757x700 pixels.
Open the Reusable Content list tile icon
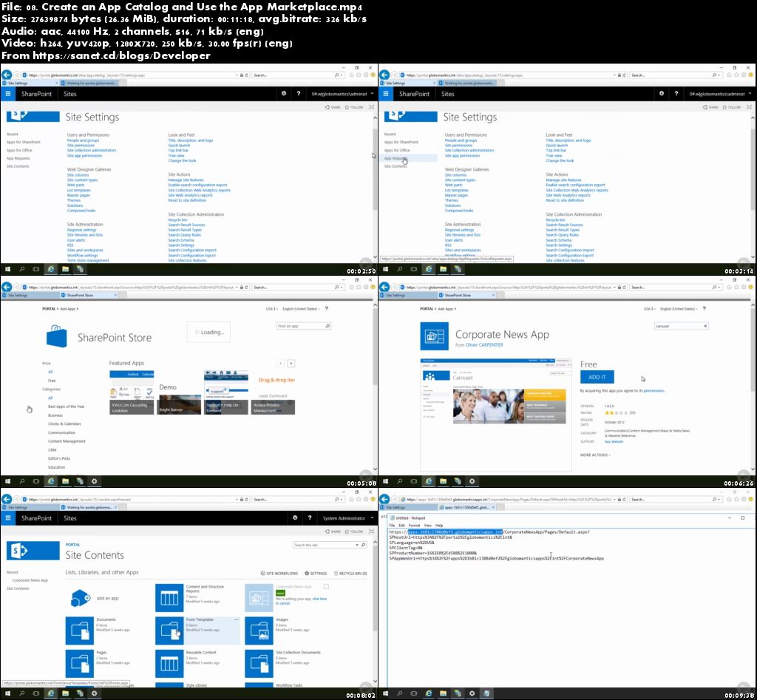coord(169,663)
